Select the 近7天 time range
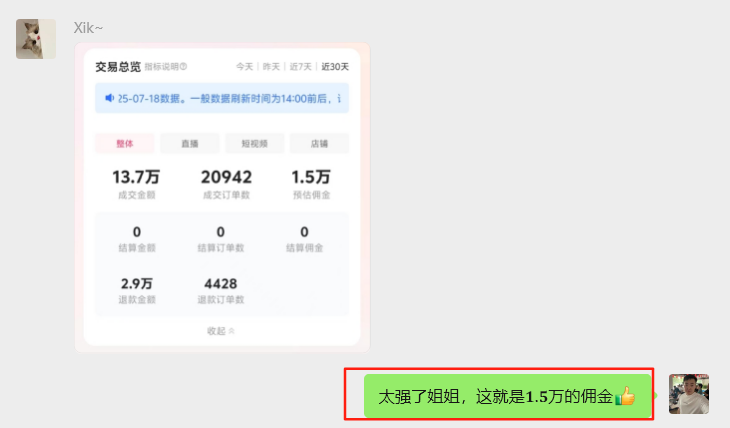The height and width of the screenshot is (428, 730). pyautogui.click(x=300, y=67)
